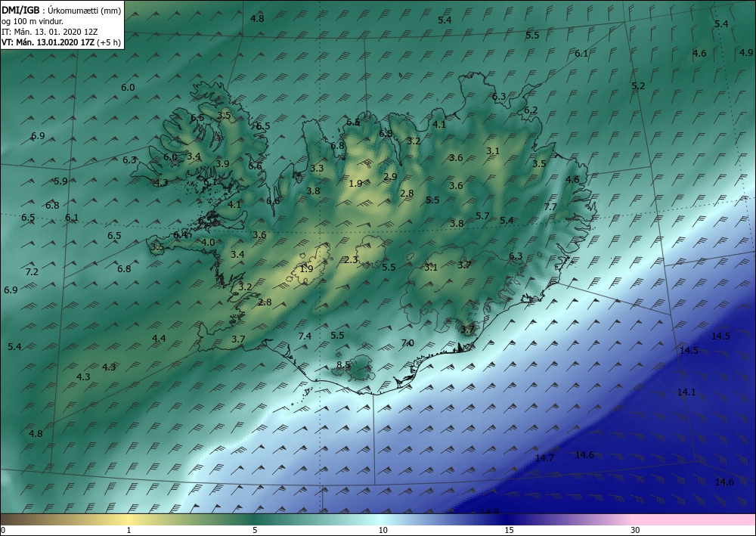756x536 pixels.
Task: Click the 3.9 value in the Westfjords
Action: 222,163
